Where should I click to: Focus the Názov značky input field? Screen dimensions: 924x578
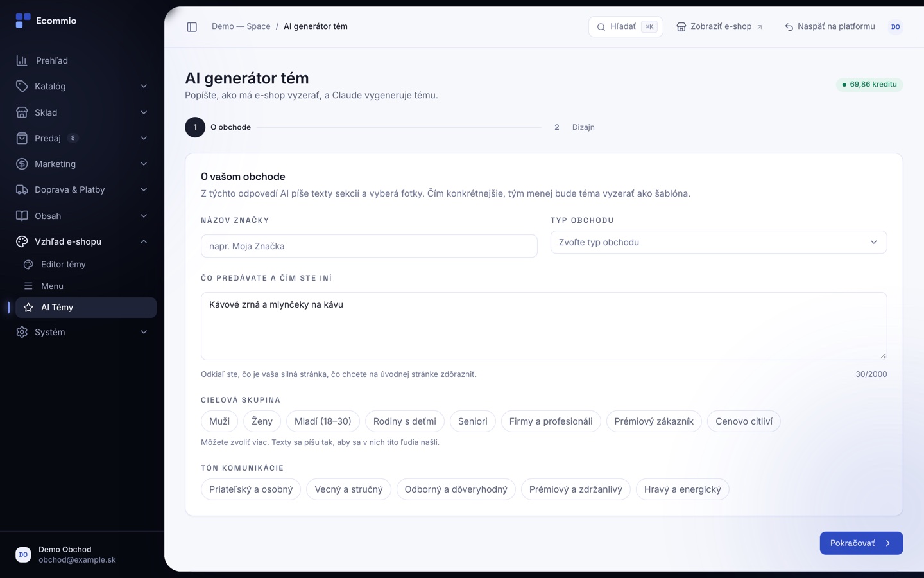coord(369,246)
